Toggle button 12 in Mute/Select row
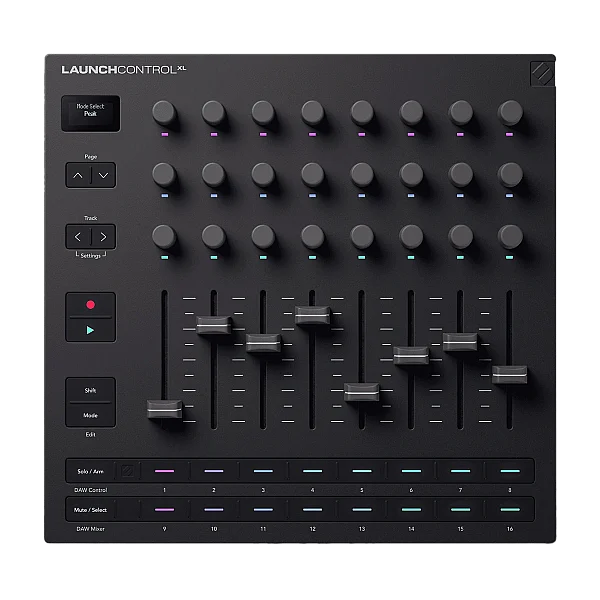This screenshot has height=600, width=600. tap(313, 510)
